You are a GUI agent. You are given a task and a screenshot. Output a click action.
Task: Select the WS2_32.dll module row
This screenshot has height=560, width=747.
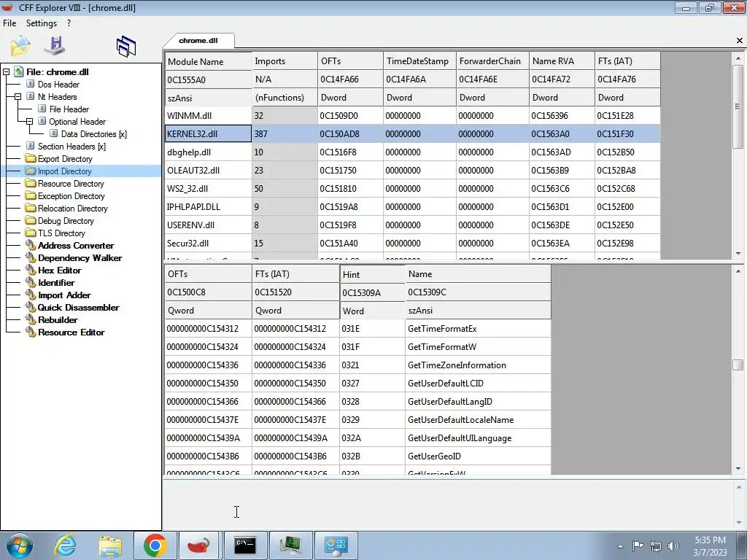[x=413, y=189]
